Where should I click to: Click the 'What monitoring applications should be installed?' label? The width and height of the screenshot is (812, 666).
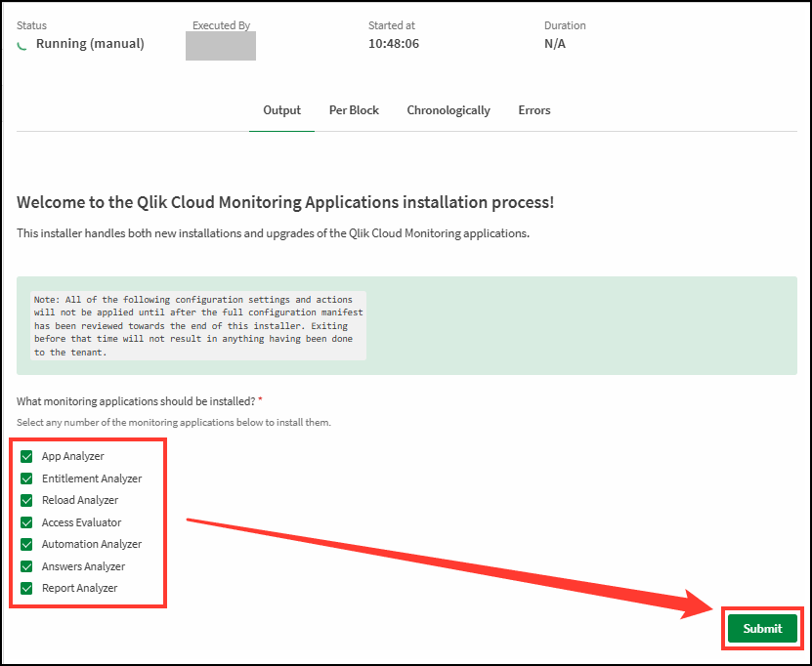pyautogui.click(x=136, y=401)
